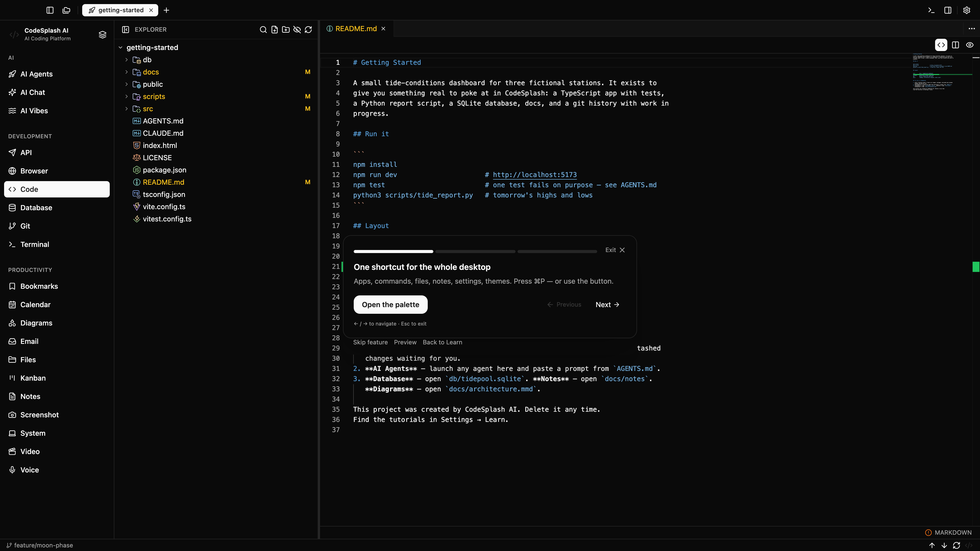Expand the docs folder
Image resolution: width=980 pixels, height=551 pixels.
pos(127,72)
